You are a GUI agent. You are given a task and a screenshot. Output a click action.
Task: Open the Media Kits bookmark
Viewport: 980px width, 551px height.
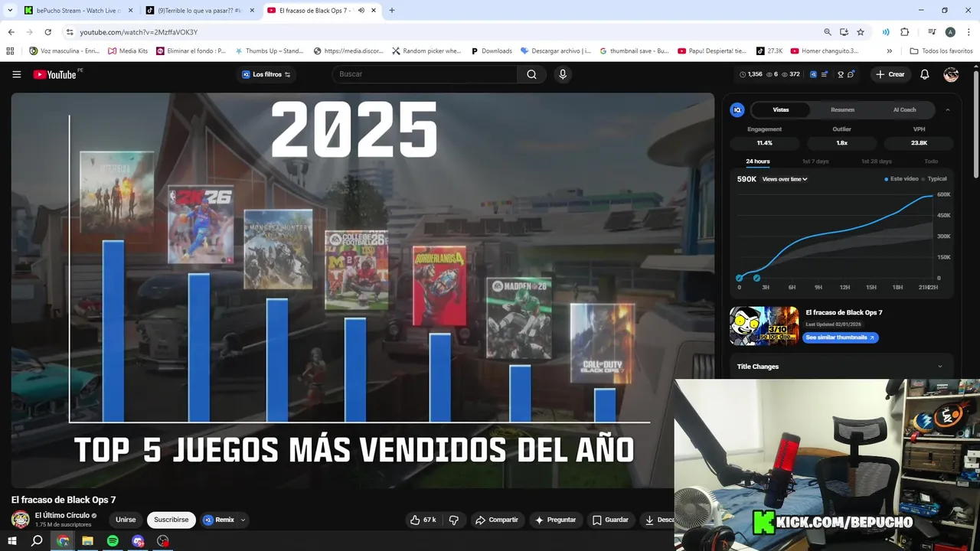point(128,51)
